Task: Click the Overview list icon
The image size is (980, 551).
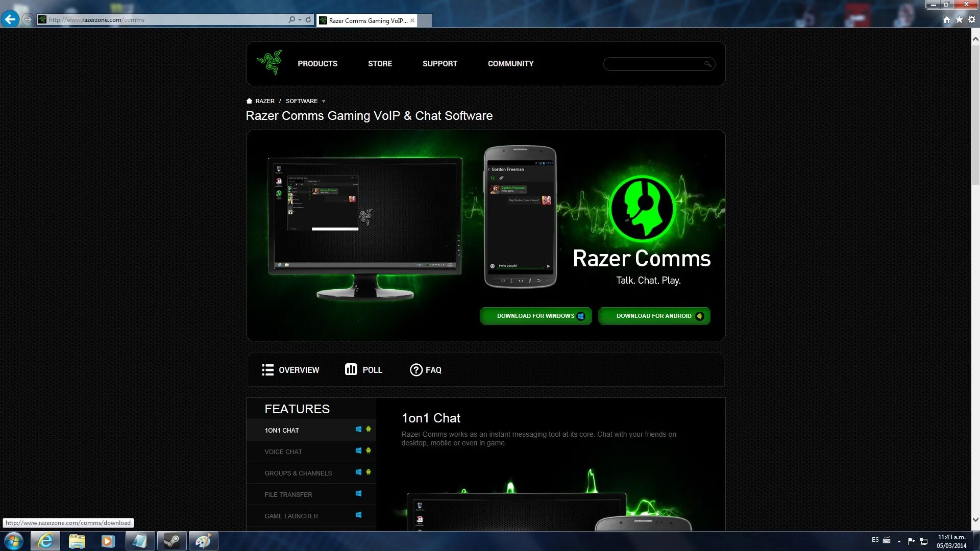Action: (267, 369)
